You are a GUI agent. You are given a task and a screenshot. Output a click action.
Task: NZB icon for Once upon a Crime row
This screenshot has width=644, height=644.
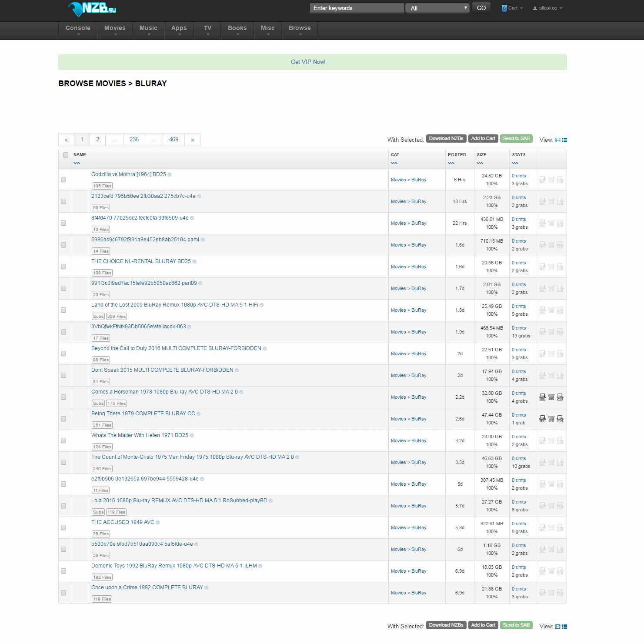click(x=543, y=593)
